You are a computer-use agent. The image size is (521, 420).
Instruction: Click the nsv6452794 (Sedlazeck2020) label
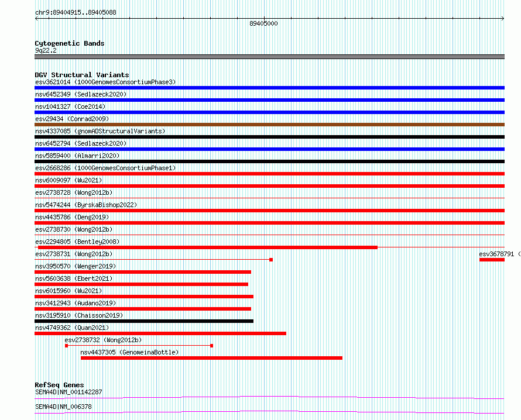pyautogui.click(x=81, y=143)
